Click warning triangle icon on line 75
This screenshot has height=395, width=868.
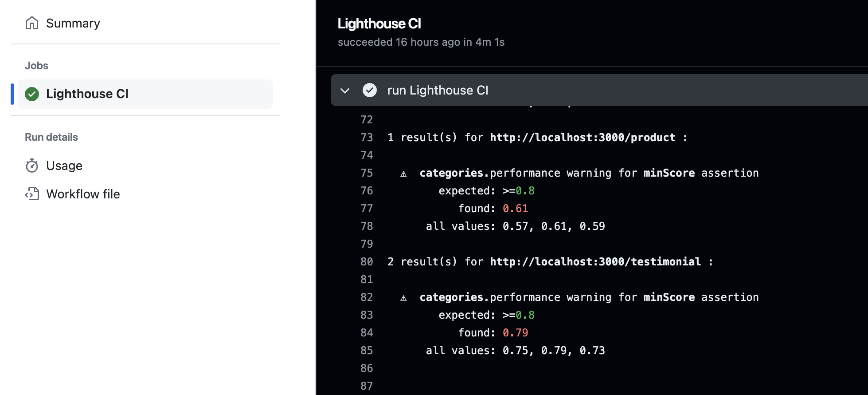click(x=403, y=174)
